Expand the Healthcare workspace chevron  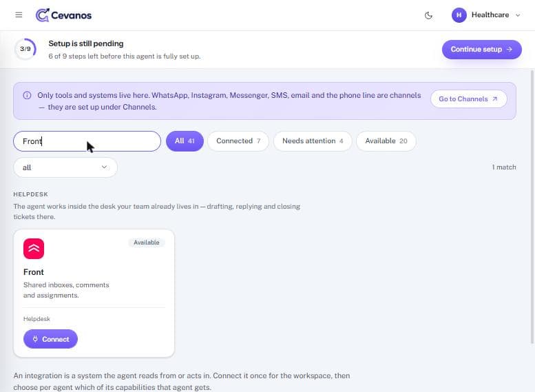point(518,15)
